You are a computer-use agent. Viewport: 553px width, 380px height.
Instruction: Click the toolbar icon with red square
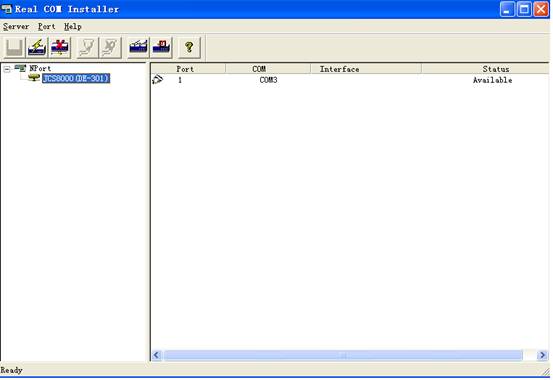tap(161, 47)
